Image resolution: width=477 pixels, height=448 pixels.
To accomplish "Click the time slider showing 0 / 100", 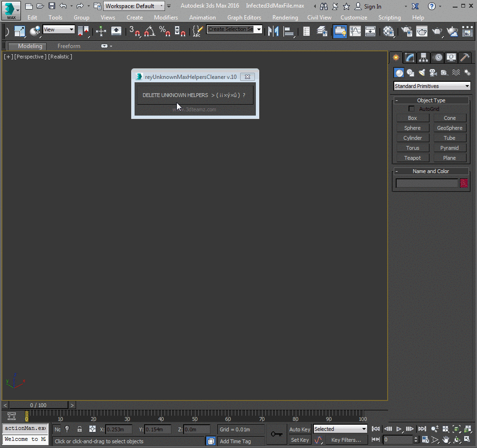I will click(39, 405).
